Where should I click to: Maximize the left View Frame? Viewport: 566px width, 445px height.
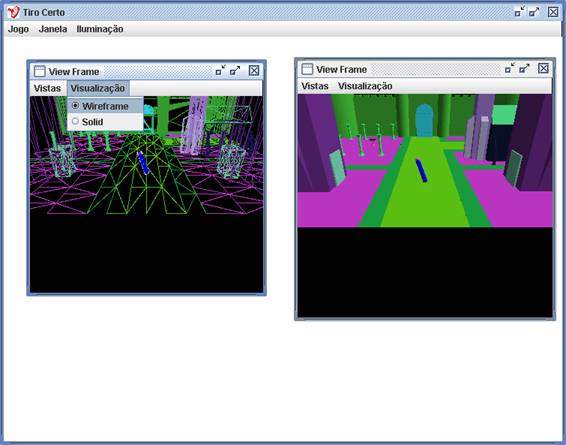click(x=235, y=70)
